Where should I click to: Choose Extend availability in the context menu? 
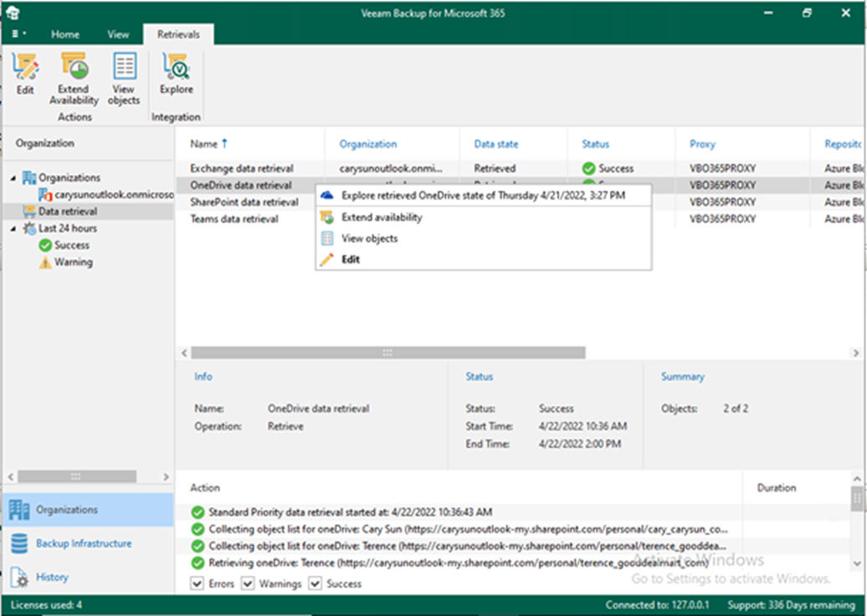[x=382, y=218]
